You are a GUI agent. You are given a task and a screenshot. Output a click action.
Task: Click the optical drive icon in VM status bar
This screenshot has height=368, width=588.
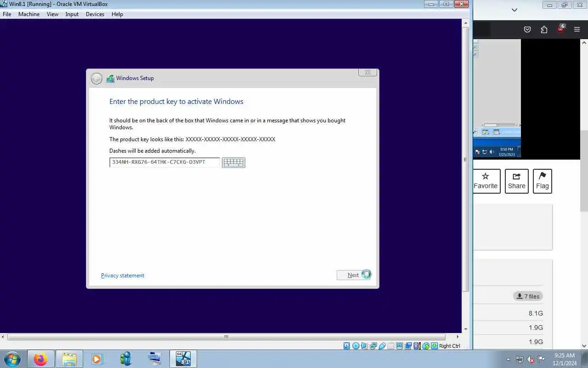(356, 346)
